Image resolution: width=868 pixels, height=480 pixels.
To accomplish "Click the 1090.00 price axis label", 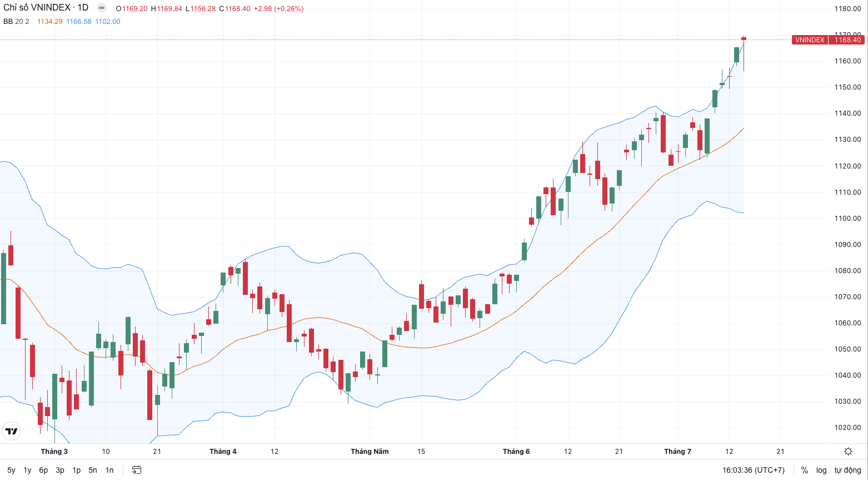I will pos(847,245).
